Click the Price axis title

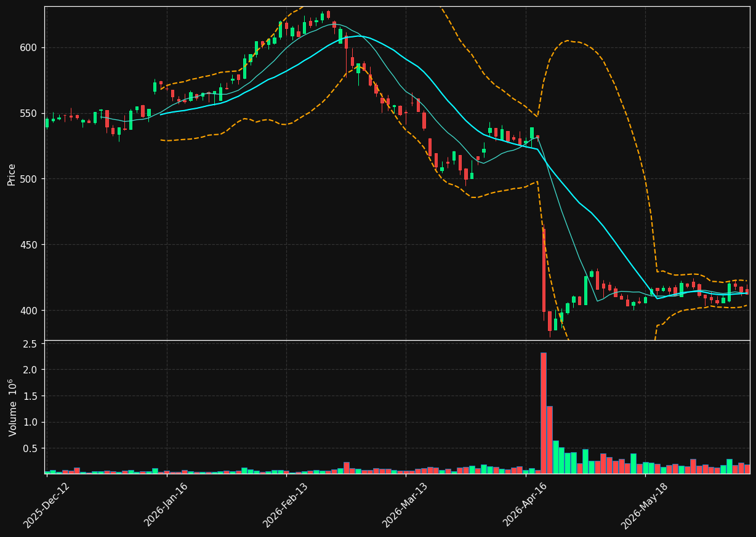pyautogui.click(x=12, y=174)
